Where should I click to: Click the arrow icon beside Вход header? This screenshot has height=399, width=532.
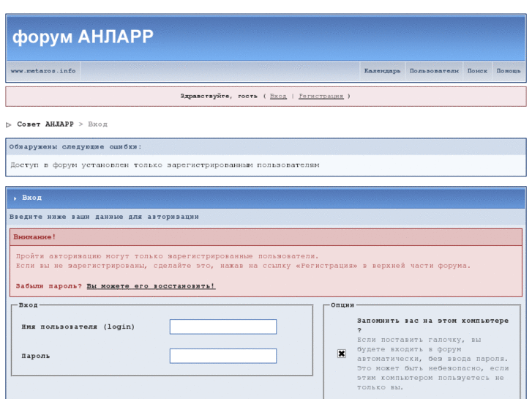[15, 198]
